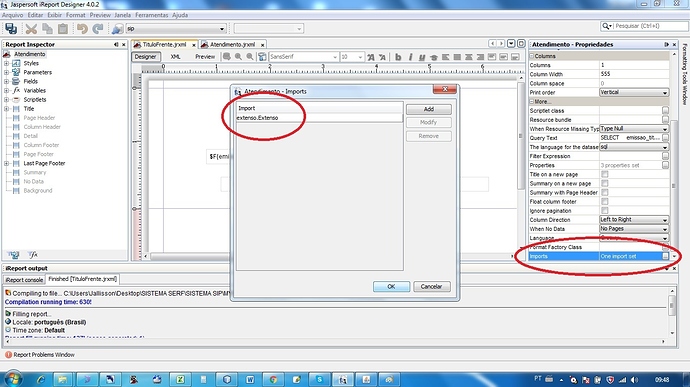Click the Redo arrow icon

coord(98,29)
